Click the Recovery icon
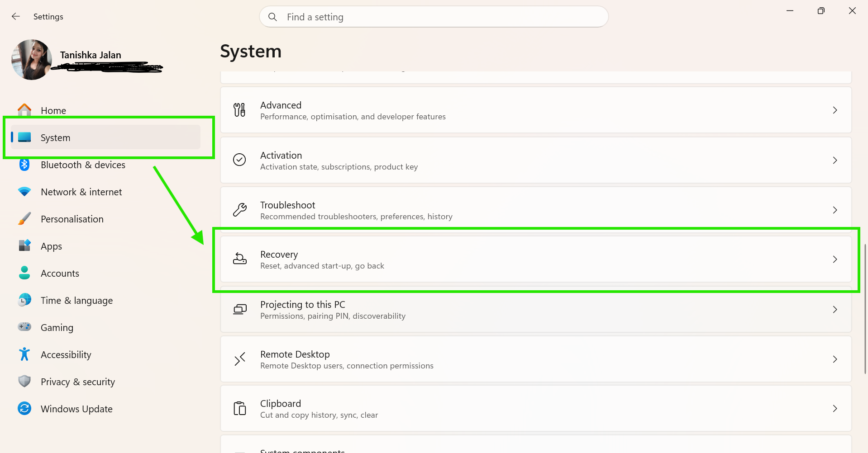The width and height of the screenshot is (868, 453). pos(239,259)
